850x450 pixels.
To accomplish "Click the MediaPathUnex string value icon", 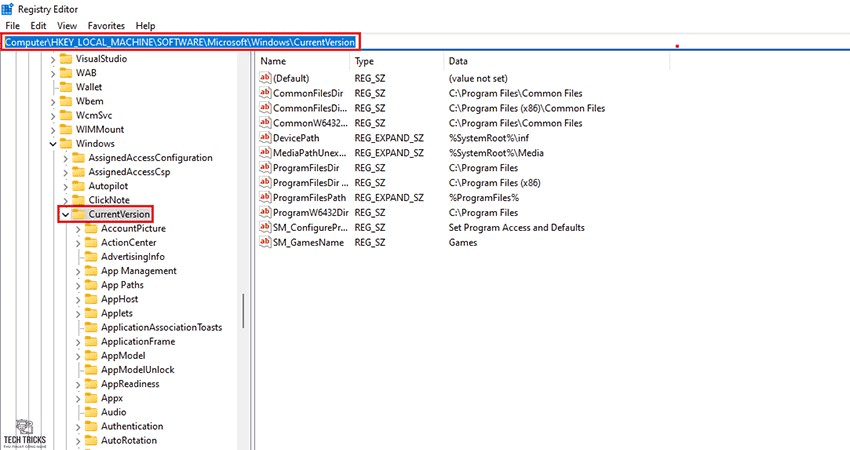I will [265, 152].
